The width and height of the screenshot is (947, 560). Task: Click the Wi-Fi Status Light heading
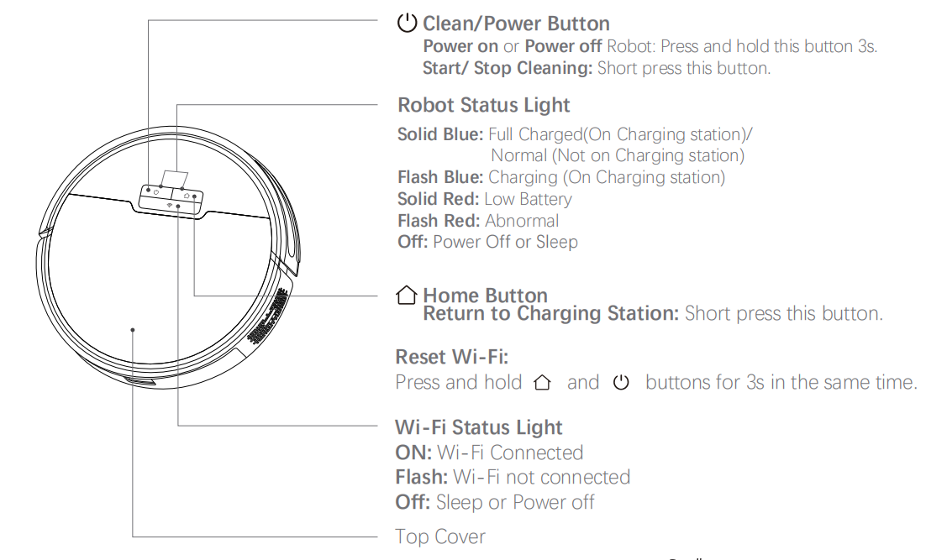478,427
